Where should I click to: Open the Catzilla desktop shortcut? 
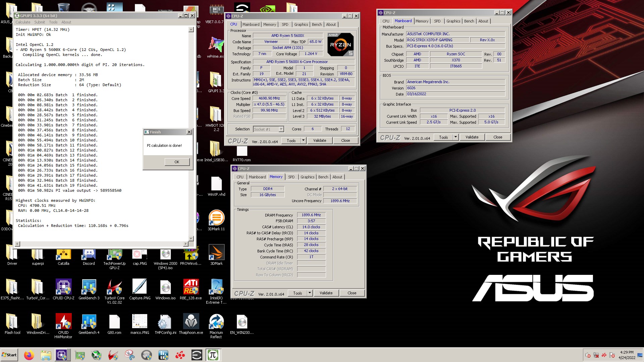63,255
